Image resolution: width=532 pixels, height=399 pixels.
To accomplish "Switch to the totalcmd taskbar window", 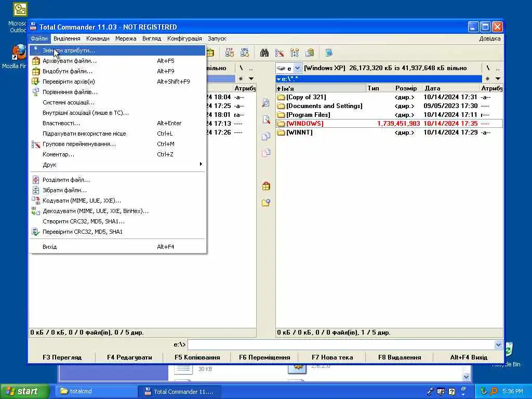I will coord(95,391).
